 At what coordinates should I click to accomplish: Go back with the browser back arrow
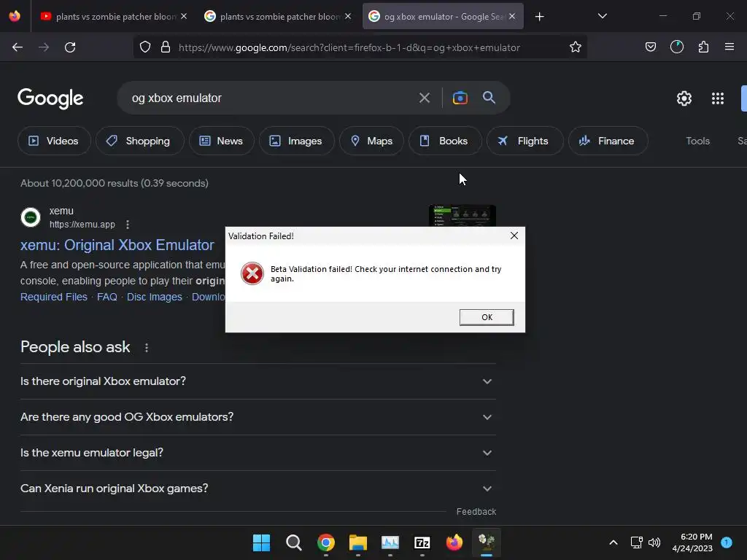[18, 47]
